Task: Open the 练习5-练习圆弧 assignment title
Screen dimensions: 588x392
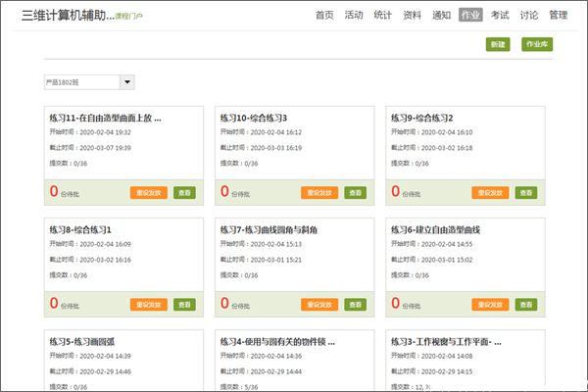Action: click(x=83, y=341)
